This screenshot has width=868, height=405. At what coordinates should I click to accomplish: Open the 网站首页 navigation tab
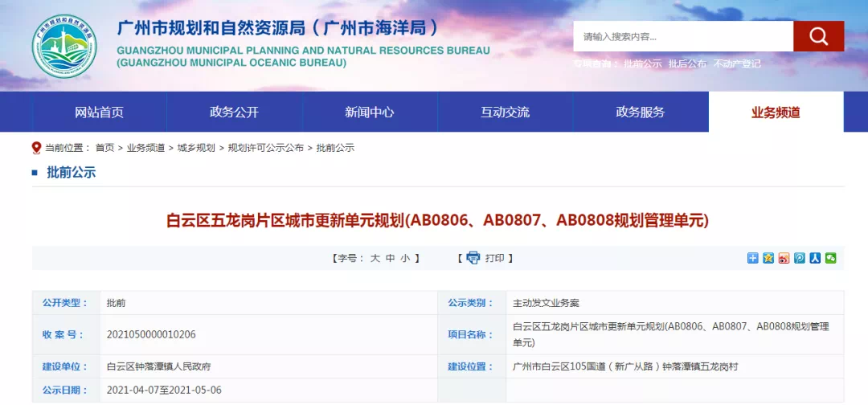click(99, 112)
